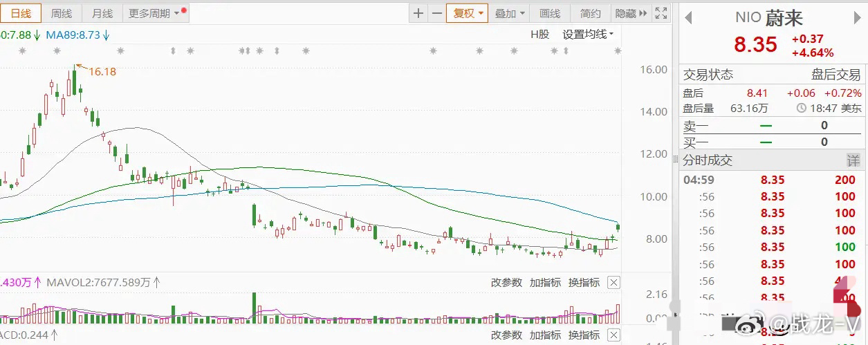Viewport: 868px width, 345px height.
Task: Open 设置均线 moving average settings
Action: point(587,34)
